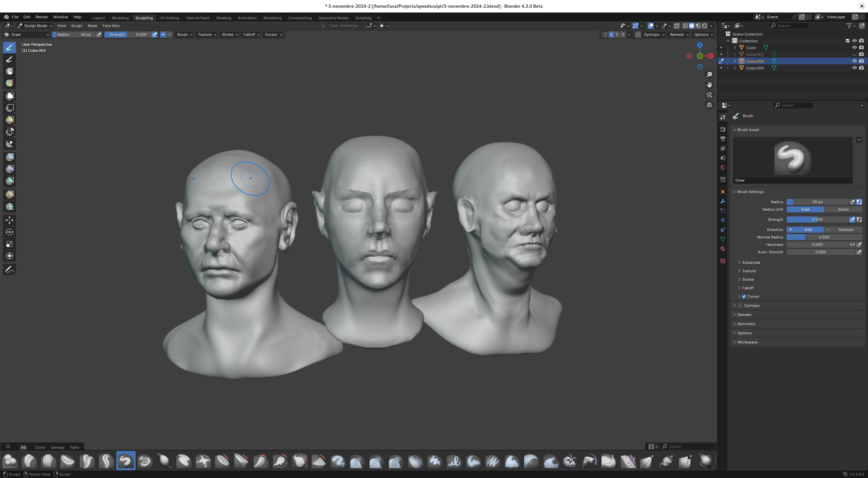Select the Edit Face Set tool
Viewport: 868px width, 478px height.
coord(9,194)
